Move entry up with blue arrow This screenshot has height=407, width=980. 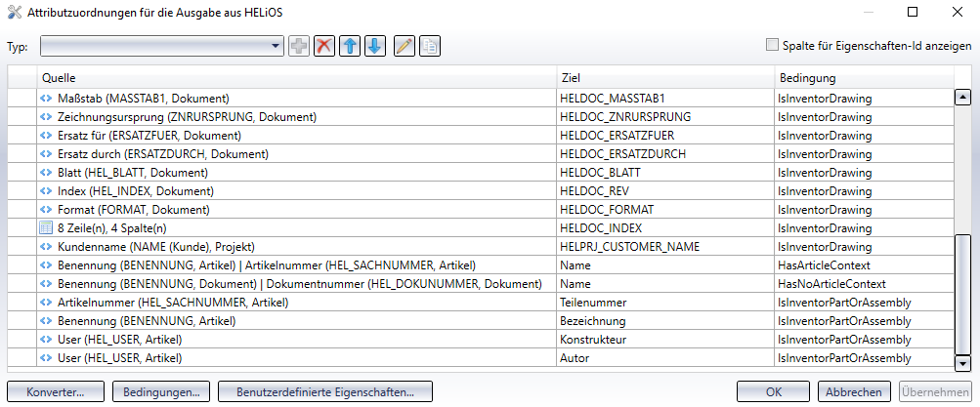point(350,46)
